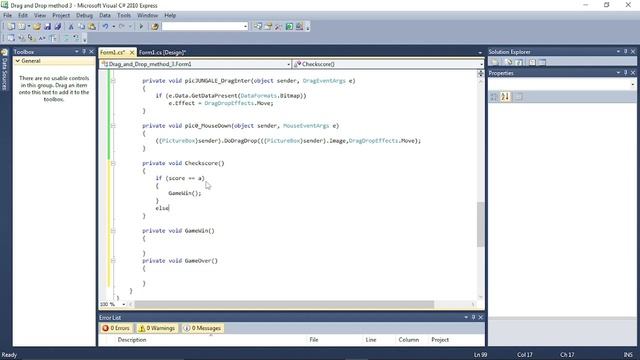Click the Start Page toolbar icon
This screenshot has width=640, height=360.
pyautogui.click(x=289, y=27)
